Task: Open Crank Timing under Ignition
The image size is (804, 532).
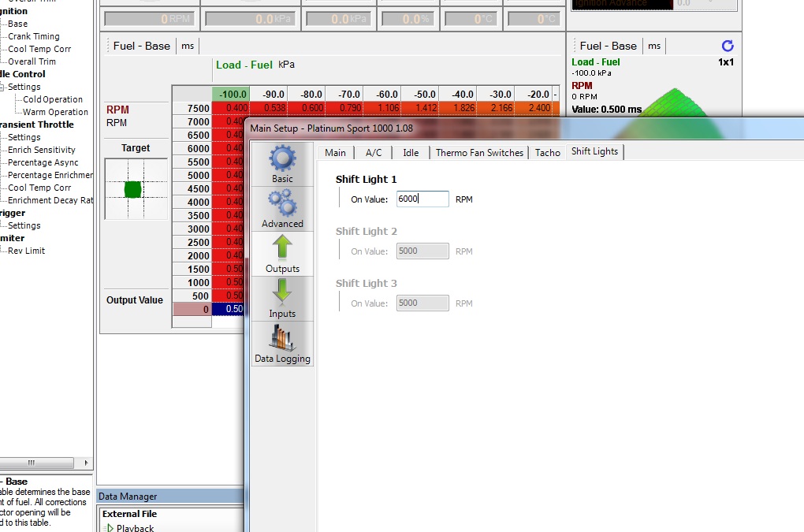Action: (x=33, y=36)
